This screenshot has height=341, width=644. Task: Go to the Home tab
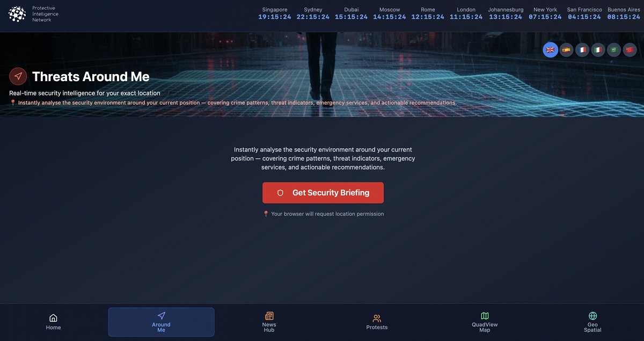click(x=53, y=322)
